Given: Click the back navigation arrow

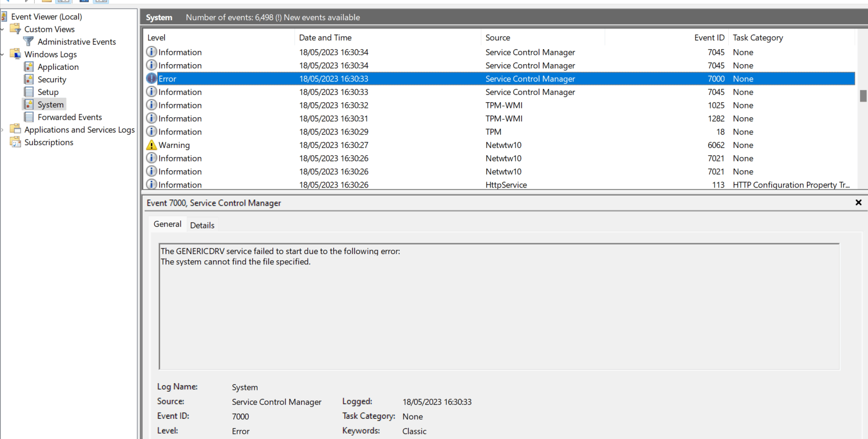Looking at the screenshot, I should click(x=8, y=2).
